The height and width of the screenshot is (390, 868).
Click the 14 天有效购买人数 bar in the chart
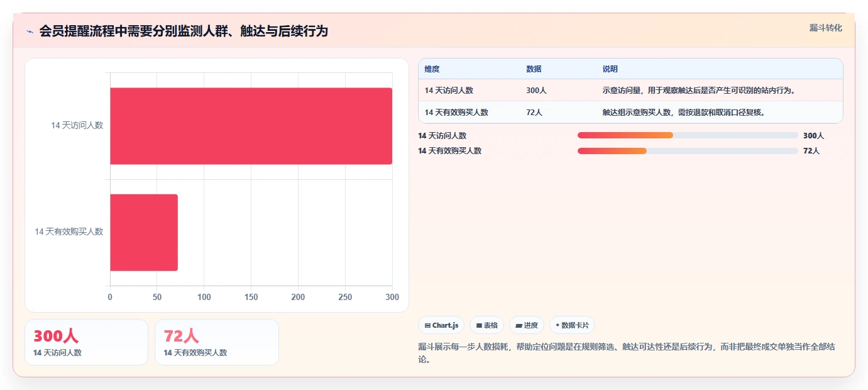pos(144,232)
